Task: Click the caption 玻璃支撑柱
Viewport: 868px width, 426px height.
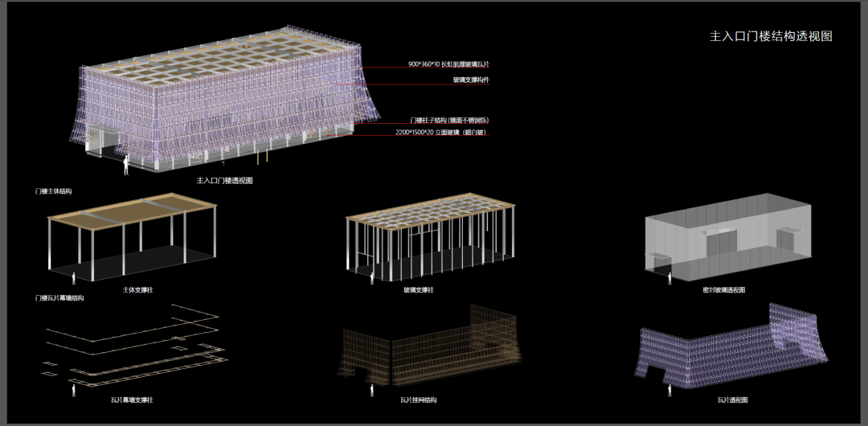Action: pos(419,289)
